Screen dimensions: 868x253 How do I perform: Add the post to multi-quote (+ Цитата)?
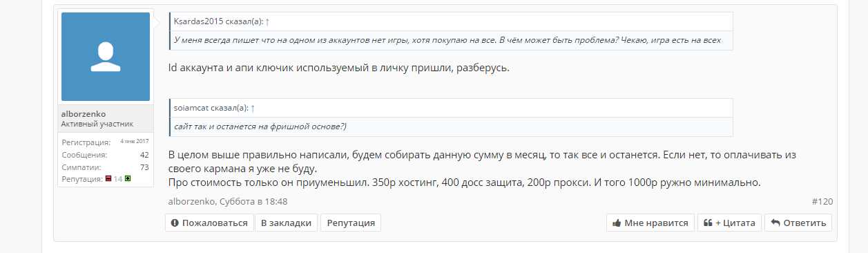[x=730, y=223]
